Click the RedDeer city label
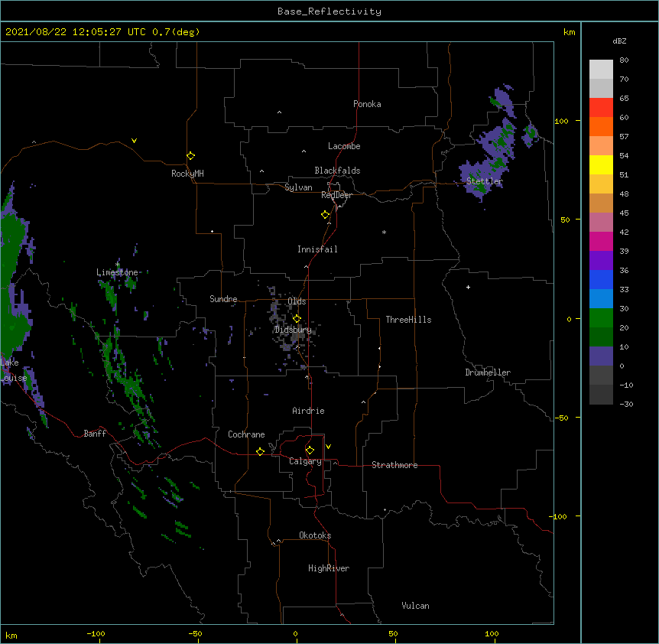The width and height of the screenshot is (659, 644). 336,195
